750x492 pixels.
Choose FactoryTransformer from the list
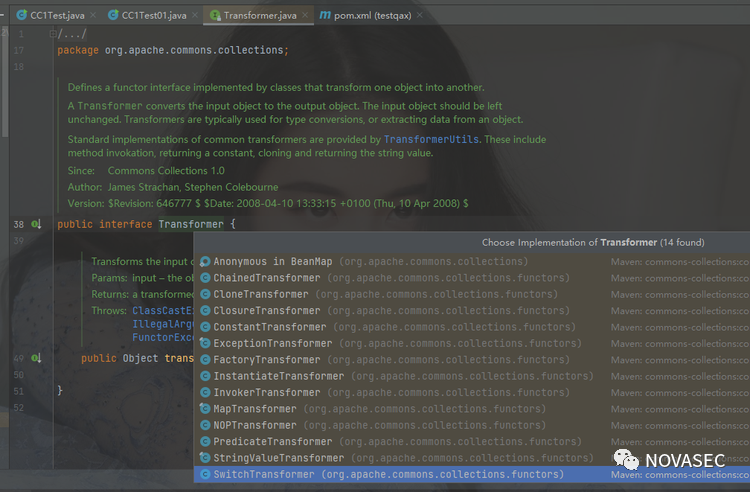[x=472, y=360]
